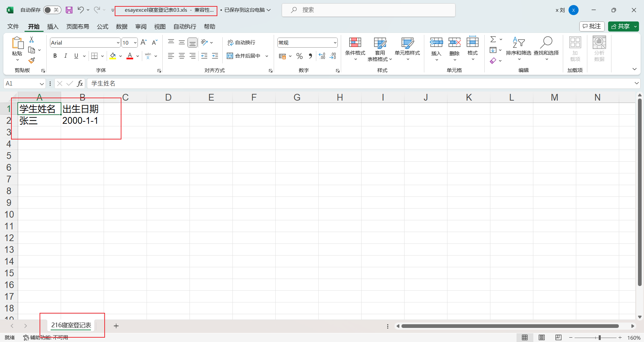Open Conditional Formatting icon
This screenshot has height=342, width=644.
click(355, 43)
